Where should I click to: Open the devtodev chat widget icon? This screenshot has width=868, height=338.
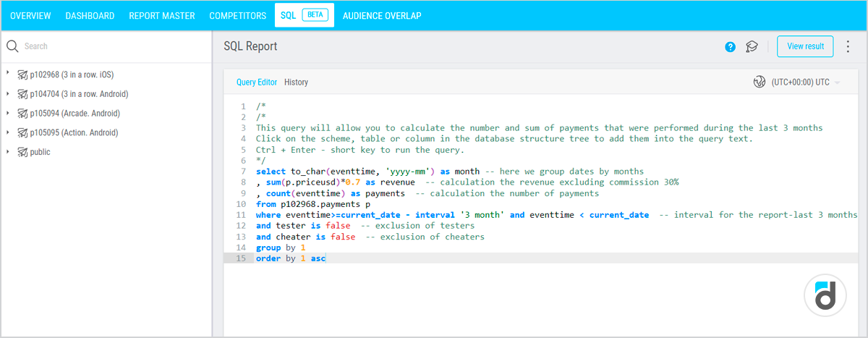coord(825,297)
